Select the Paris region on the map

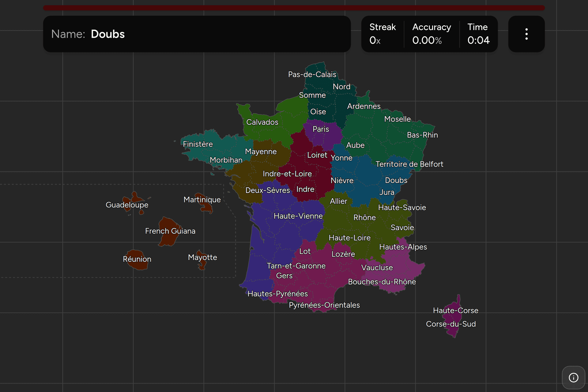tap(321, 129)
